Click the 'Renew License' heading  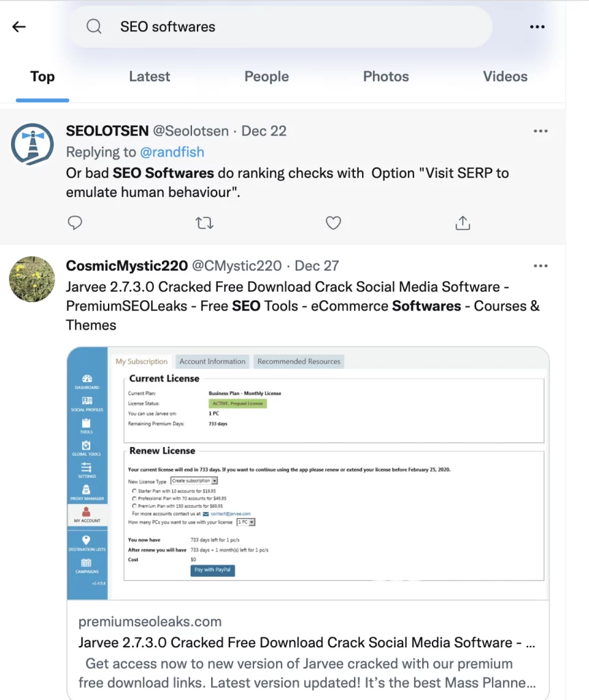click(x=162, y=451)
